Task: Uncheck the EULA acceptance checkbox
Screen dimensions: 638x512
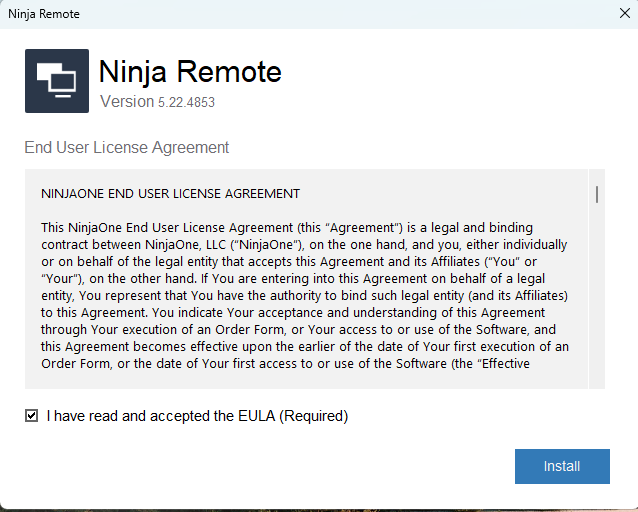Action: pos(32,416)
